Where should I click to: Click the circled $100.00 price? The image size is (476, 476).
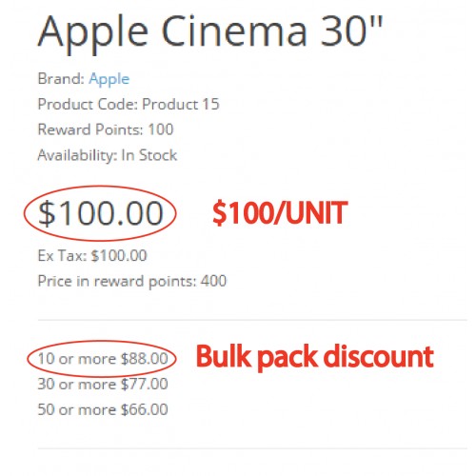click(x=100, y=213)
